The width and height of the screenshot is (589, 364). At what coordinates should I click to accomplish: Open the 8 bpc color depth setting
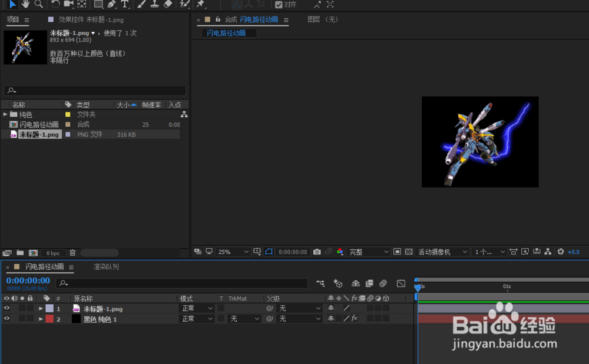(53, 253)
